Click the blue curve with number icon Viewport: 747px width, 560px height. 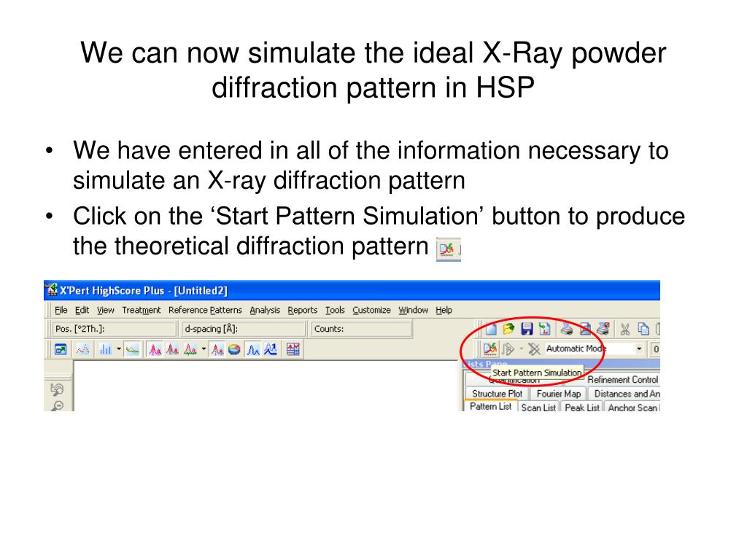[x=271, y=349]
